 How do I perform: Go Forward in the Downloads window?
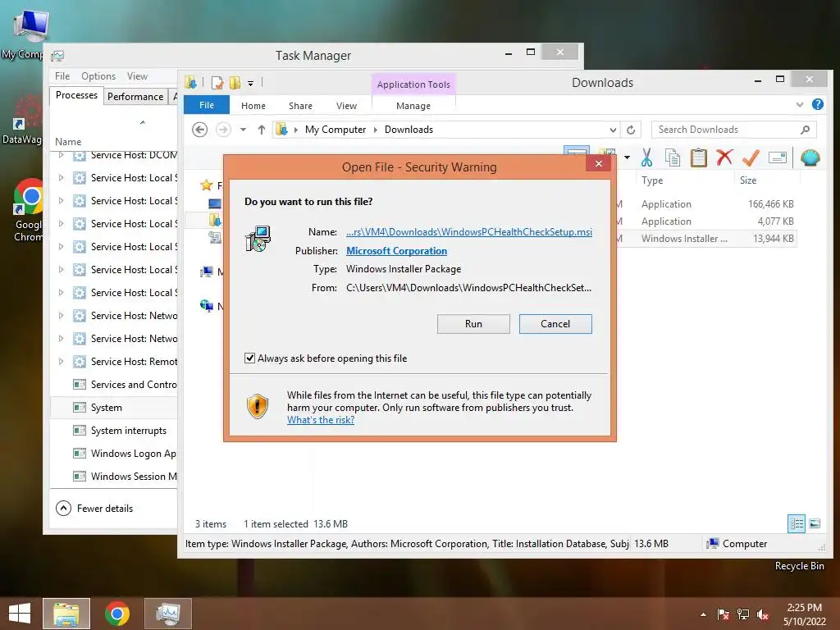pos(223,130)
